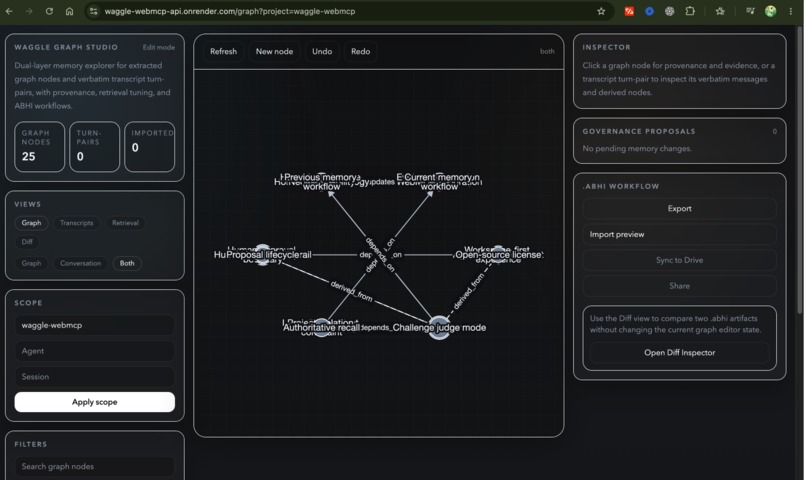Select Current memory workflow node
The width and height of the screenshot is (806, 480).
coord(438,181)
